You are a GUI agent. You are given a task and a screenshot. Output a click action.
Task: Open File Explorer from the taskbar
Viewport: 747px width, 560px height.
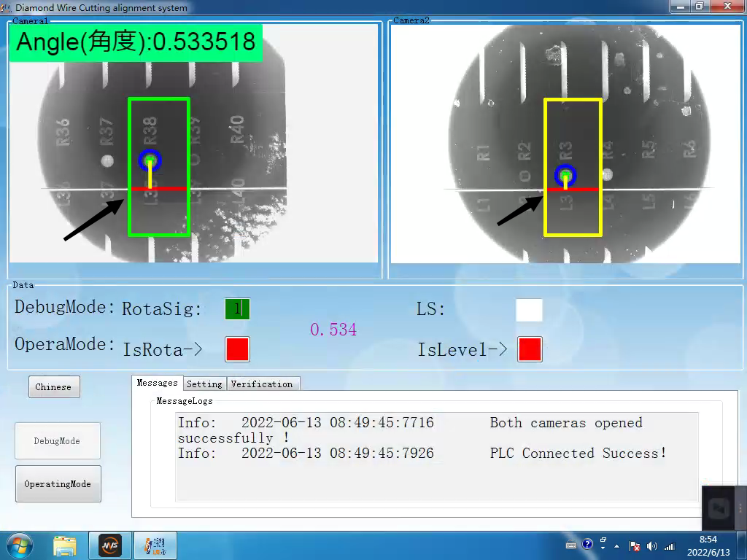coord(65,545)
